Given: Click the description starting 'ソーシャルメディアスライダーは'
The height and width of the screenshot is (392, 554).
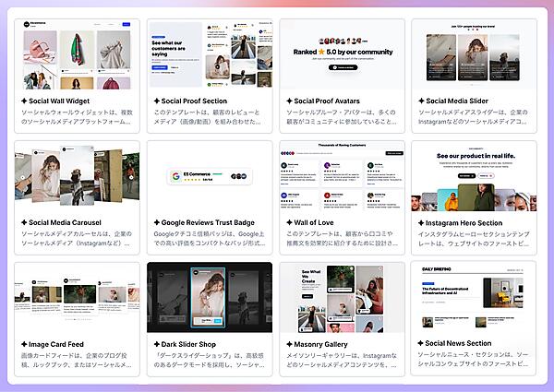Looking at the screenshot, I should coord(473,117).
